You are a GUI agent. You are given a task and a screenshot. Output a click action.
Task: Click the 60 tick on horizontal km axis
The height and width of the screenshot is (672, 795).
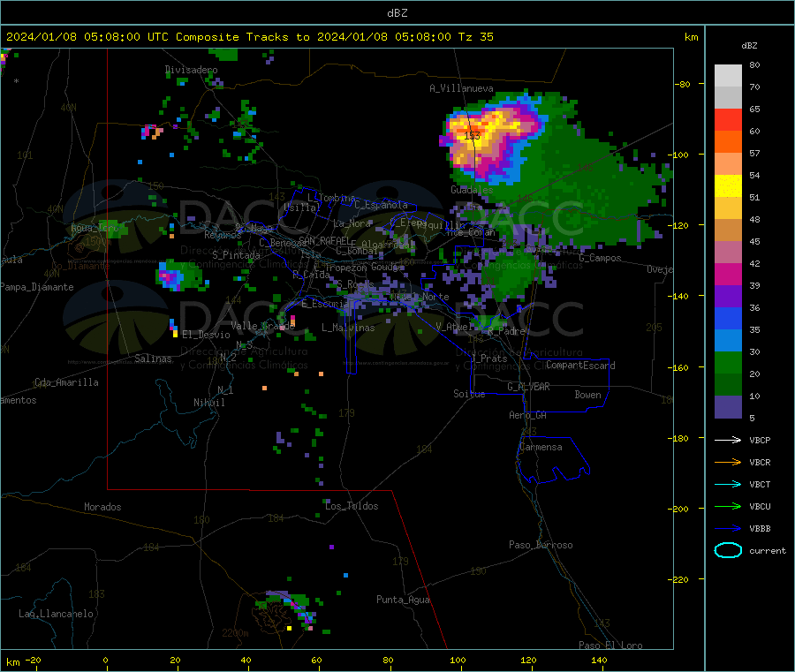tap(316, 660)
